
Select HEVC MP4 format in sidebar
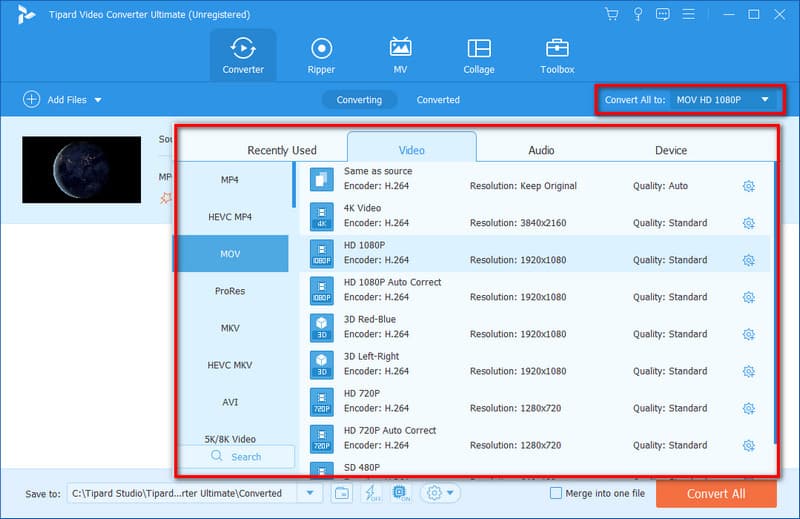[230, 217]
